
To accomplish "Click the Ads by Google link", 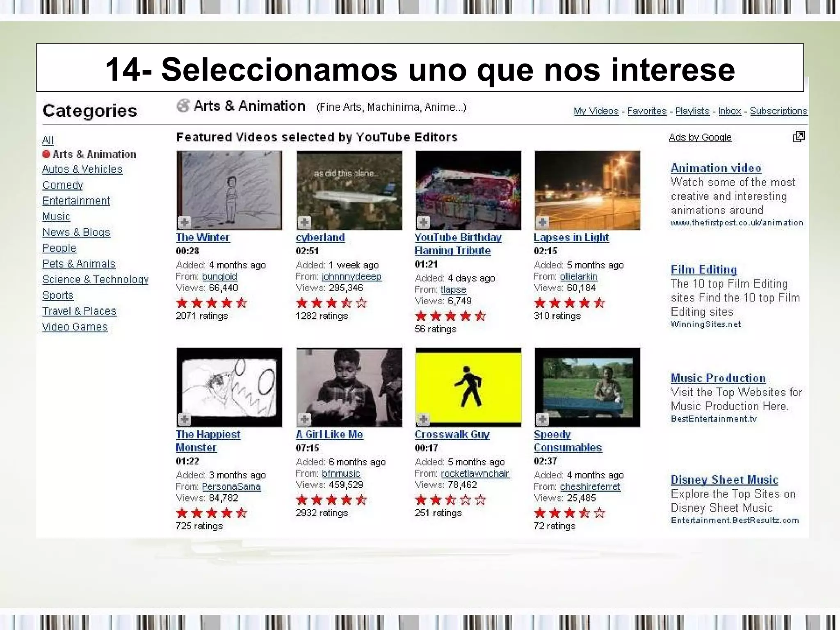I will tap(700, 137).
